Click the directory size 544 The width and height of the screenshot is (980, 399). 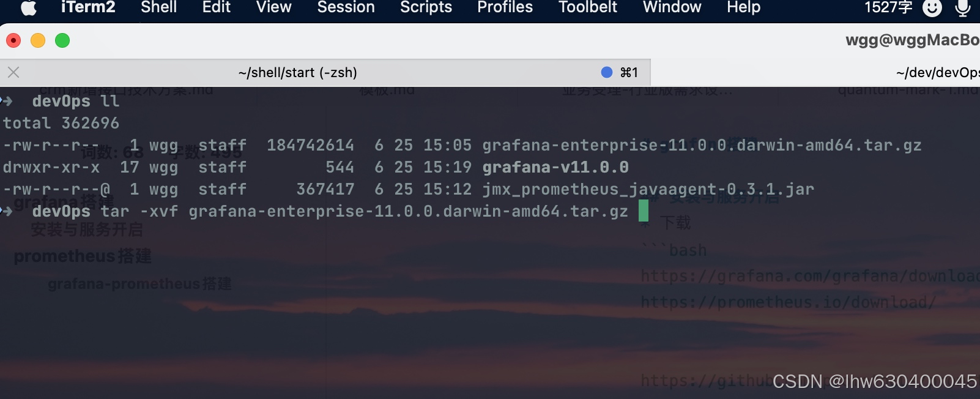pos(340,167)
